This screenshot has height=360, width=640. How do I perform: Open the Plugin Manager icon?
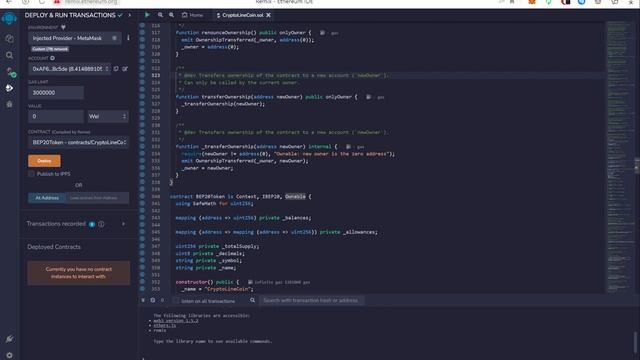pos(9,339)
